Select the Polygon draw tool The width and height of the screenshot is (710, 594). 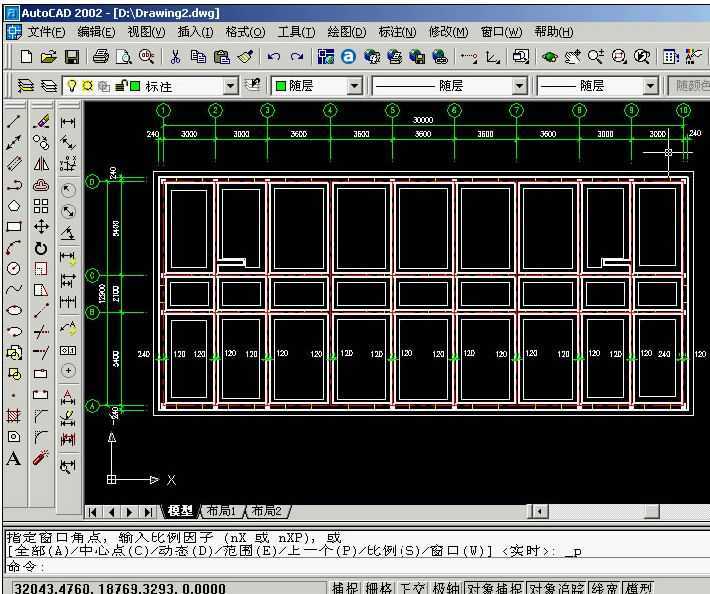pyautogui.click(x=14, y=206)
